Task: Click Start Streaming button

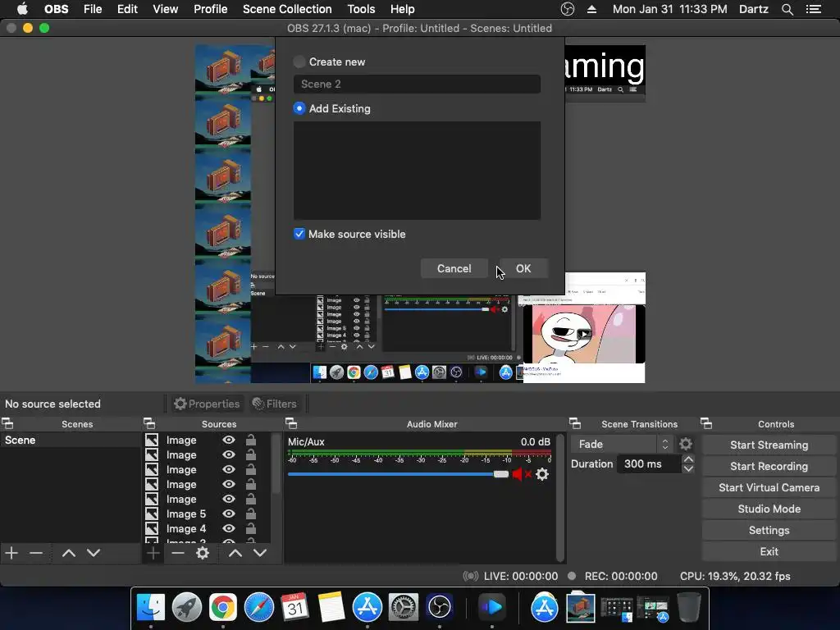Action: coord(769,445)
